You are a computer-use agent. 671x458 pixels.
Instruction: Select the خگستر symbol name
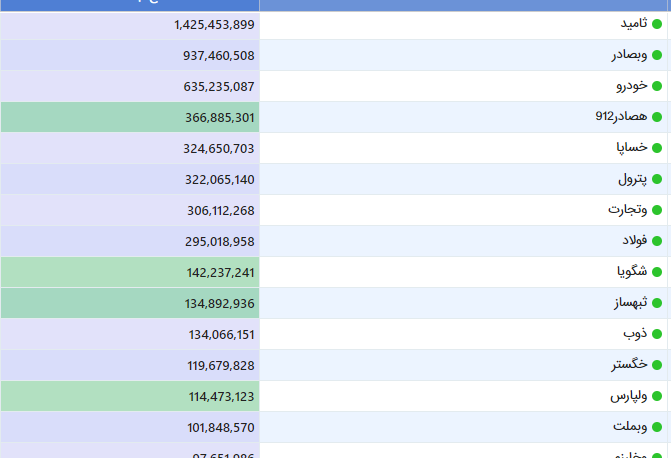click(629, 364)
